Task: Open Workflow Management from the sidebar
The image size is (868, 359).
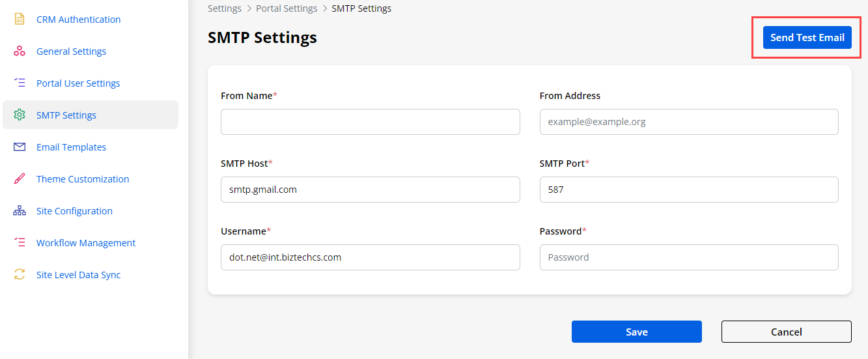Action: pyautogui.click(x=86, y=243)
